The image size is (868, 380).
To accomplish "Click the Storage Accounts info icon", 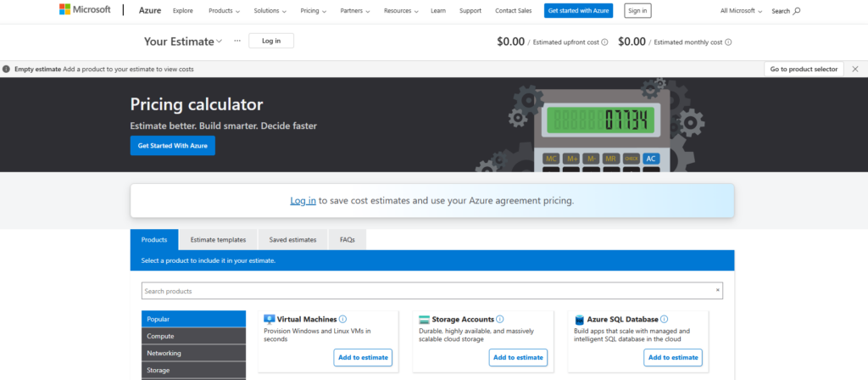I will coord(500,319).
